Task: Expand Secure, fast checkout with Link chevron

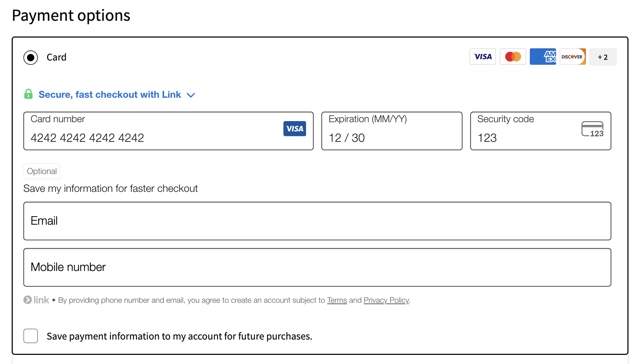Action: [x=191, y=95]
